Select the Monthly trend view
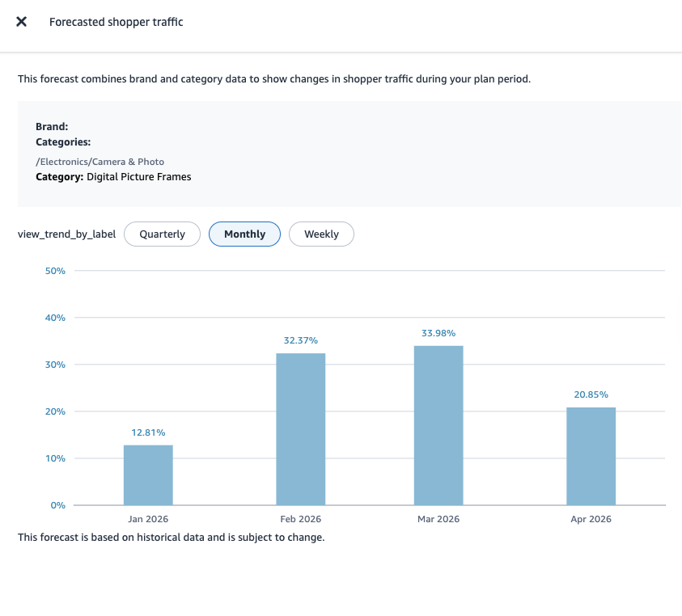 244,234
